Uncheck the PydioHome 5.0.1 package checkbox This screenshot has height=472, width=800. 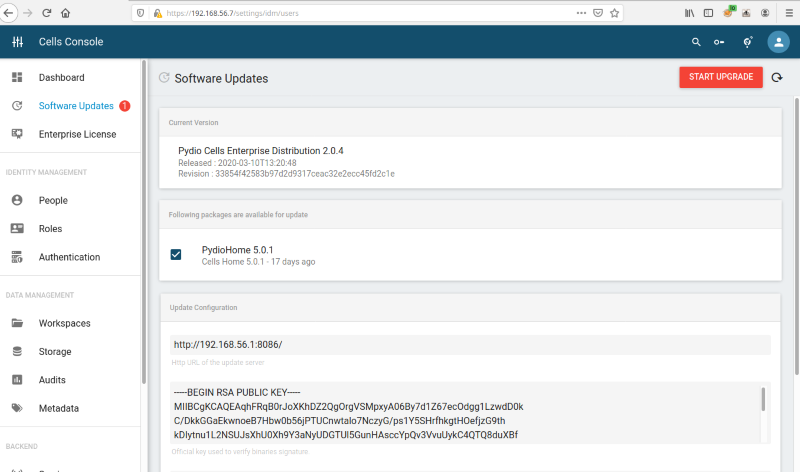(x=176, y=255)
